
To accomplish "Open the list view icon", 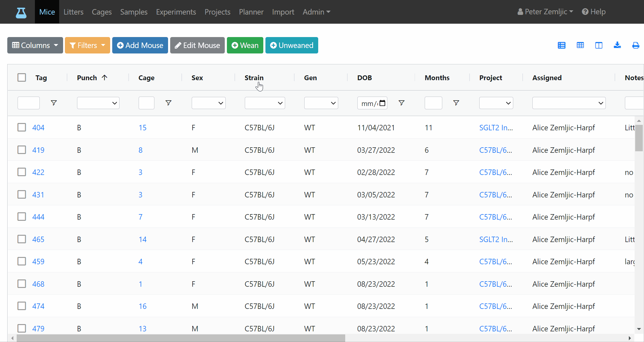I will (x=561, y=46).
